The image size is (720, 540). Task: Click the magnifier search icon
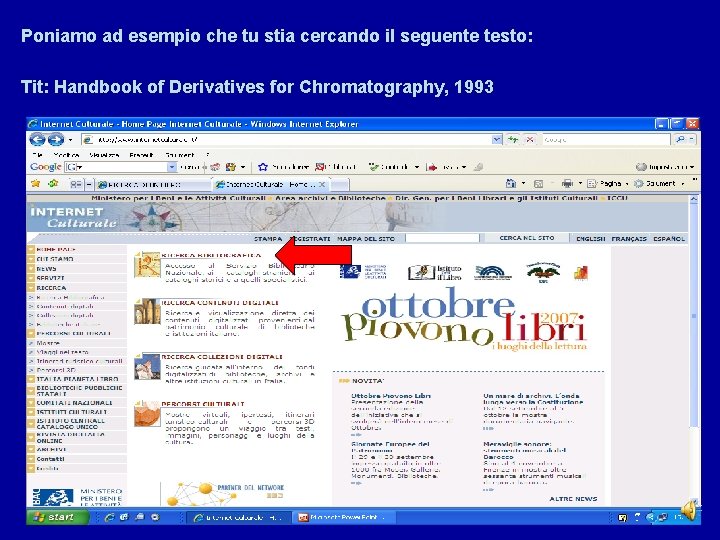click(681, 140)
